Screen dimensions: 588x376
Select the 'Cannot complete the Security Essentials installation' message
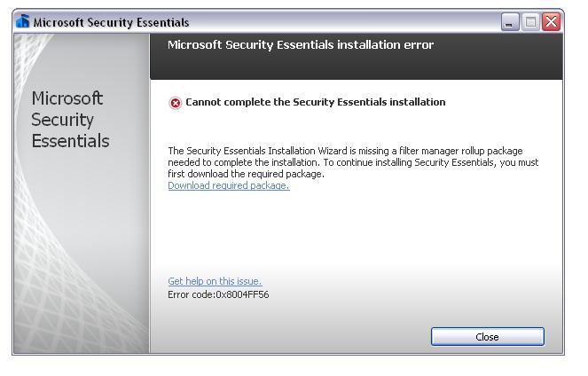click(315, 102)
